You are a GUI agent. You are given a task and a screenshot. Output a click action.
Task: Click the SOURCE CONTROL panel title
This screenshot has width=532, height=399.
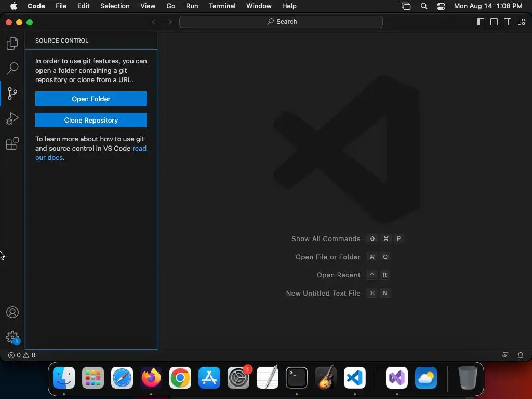[62, 41]
